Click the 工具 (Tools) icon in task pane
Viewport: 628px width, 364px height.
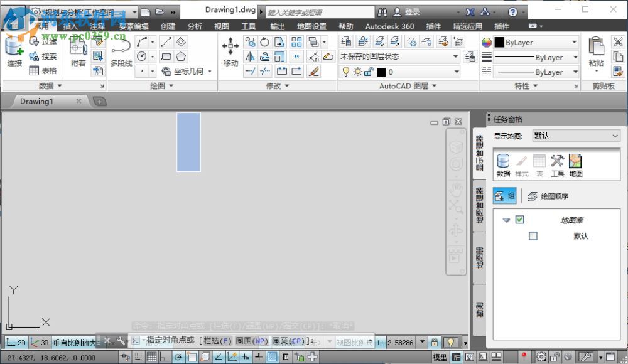556,161
